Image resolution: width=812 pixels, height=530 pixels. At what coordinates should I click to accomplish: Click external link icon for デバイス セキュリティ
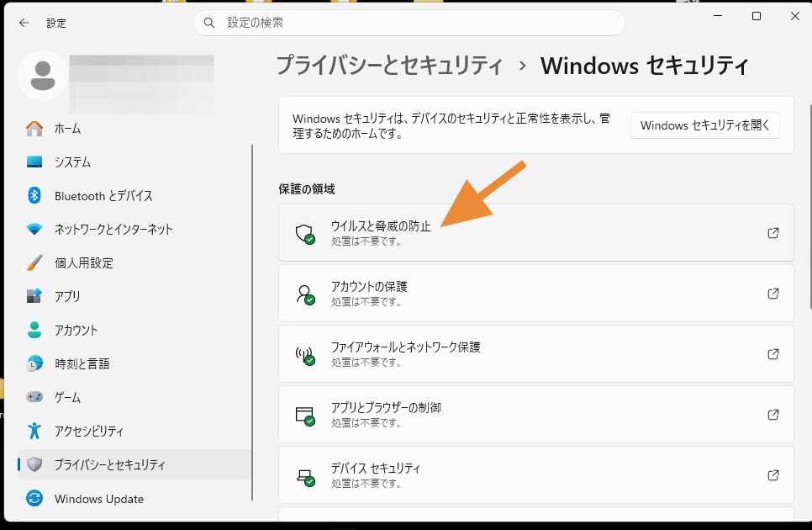[x=773, y=475]
